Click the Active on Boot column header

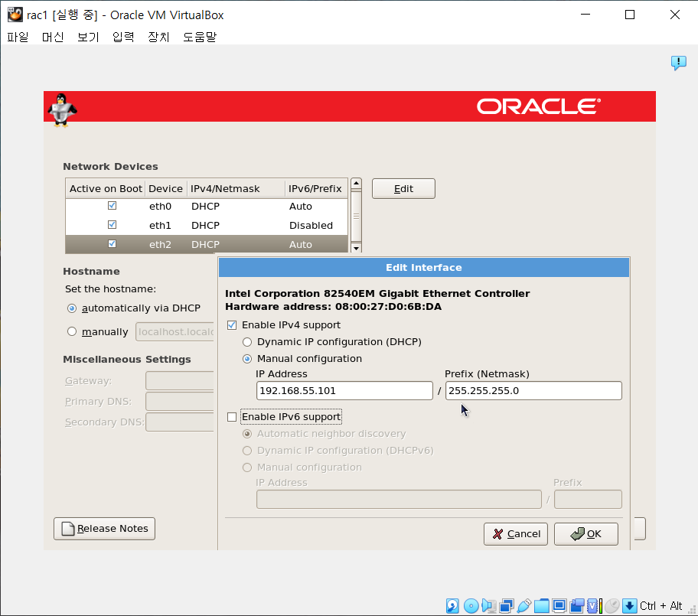pyautogui.click(x=106, y=189)
